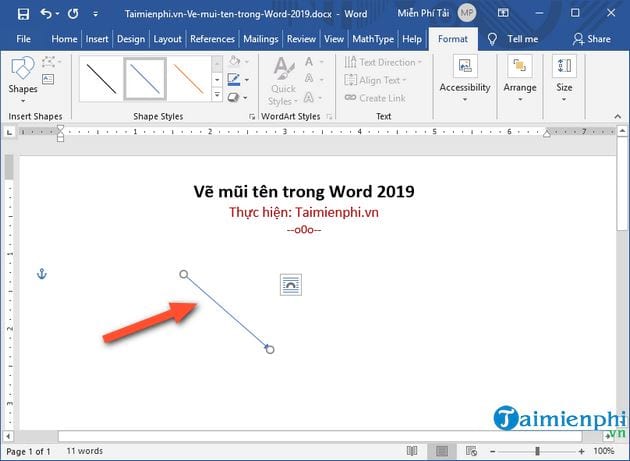Screen dimensions: 630x461
Task: Select the Format tab
Action: tap(453, 39)
